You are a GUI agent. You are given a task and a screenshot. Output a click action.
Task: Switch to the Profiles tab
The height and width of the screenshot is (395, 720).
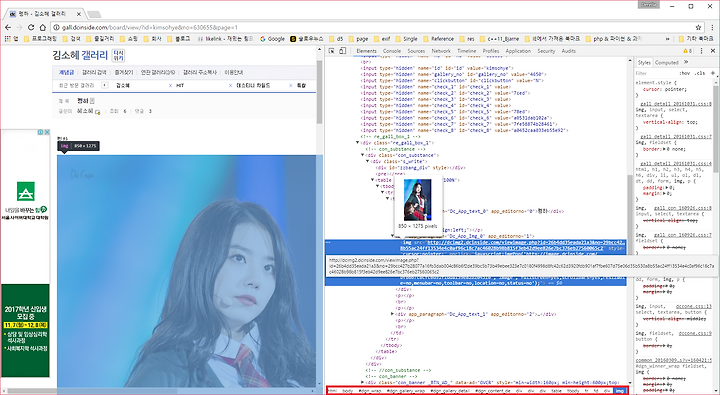pyautogui.click(x=490, y=51)
